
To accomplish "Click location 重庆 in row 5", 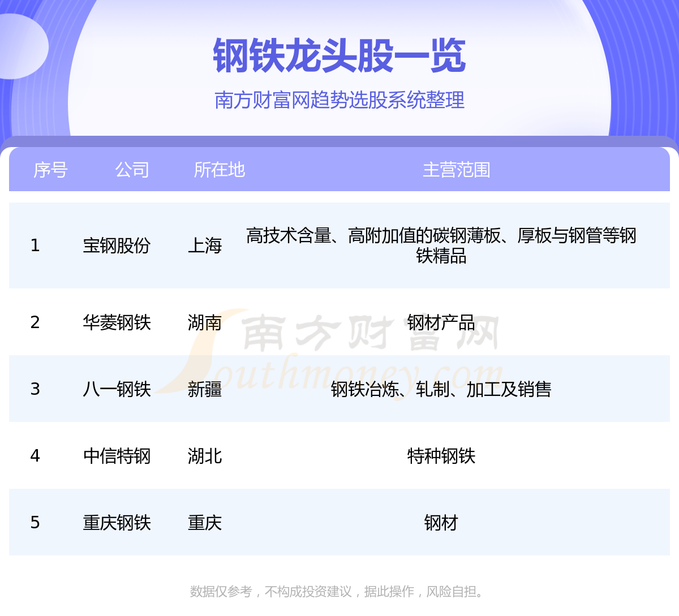I will (205, 523).
